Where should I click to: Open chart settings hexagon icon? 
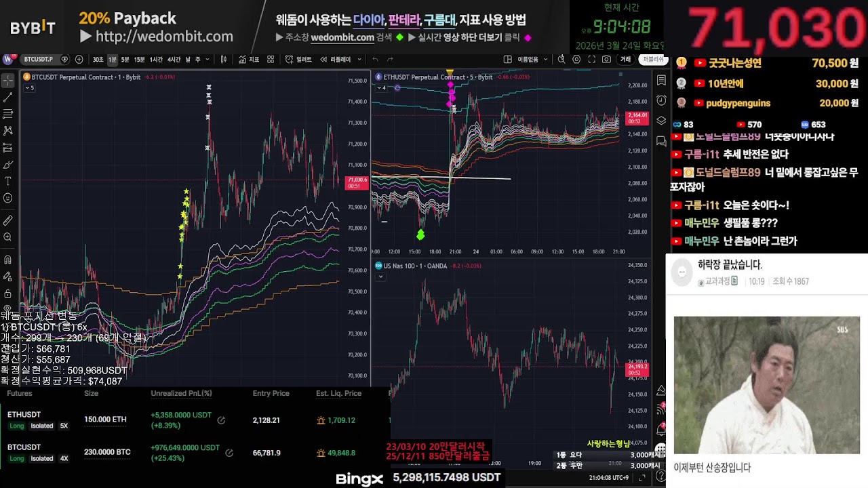576,59
